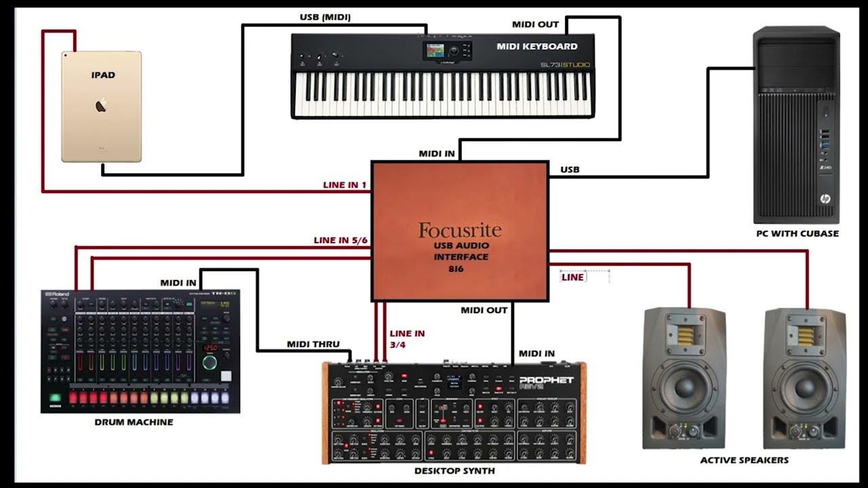Click the "MIDI OUT" label below the Focusrite box
Image resolution: width=868 pixels, height=488 pixels.
tap(484, 310)
